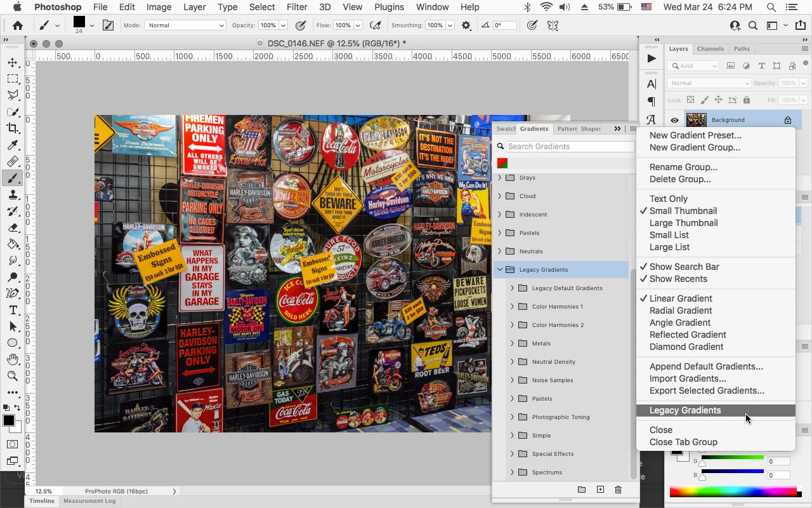Toggle symmetry paint options butterfly
This screenshot has height=508, width=812.
tap(553, 25)
